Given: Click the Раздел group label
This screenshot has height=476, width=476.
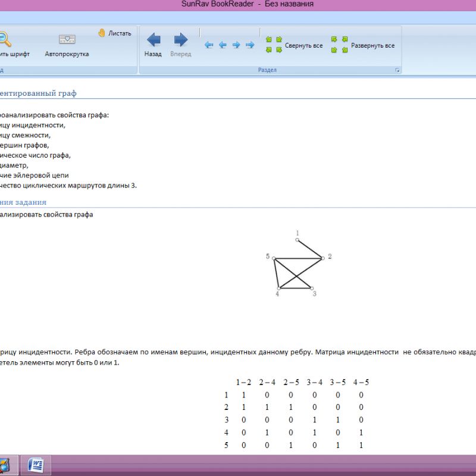Looking at the screenshot, I should (x=267, y=70).
